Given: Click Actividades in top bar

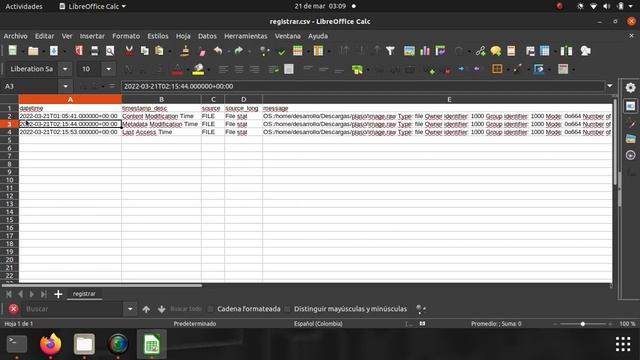Looking at the screenshot, I should click(x=24, y=7).
